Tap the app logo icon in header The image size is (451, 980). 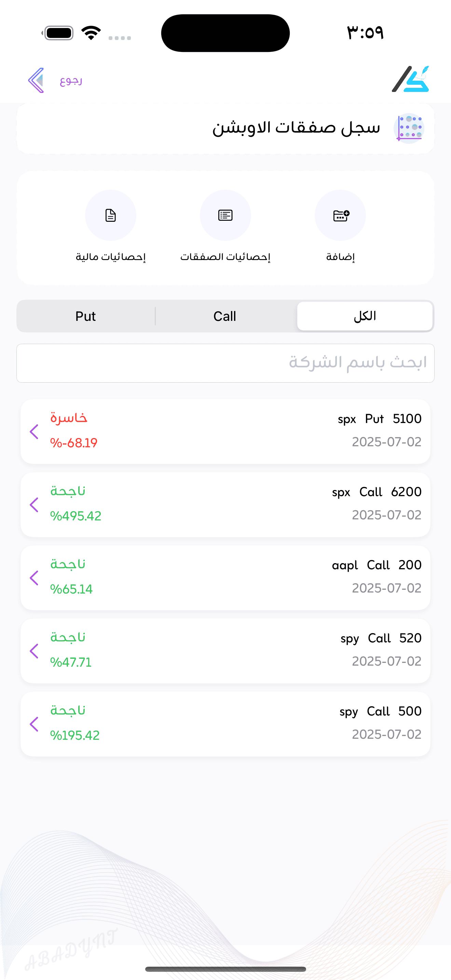pyautogui.click(x=410, y=79)
